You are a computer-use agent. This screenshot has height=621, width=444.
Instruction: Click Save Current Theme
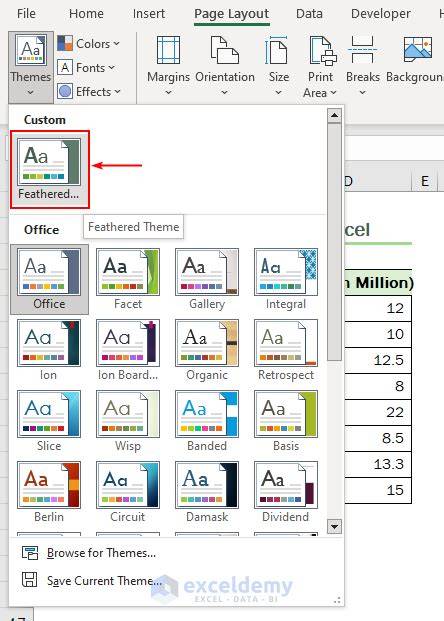point(92,581)
